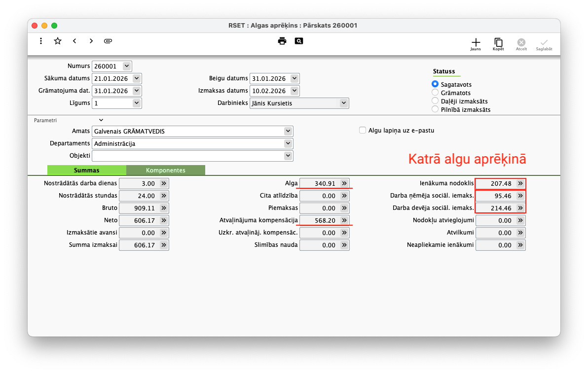Viewport: 588px width, 373px height.
Task: Click arrow button beside Ienākuma nodoklis
Action: pyautogui.click(x=520, y=183)
